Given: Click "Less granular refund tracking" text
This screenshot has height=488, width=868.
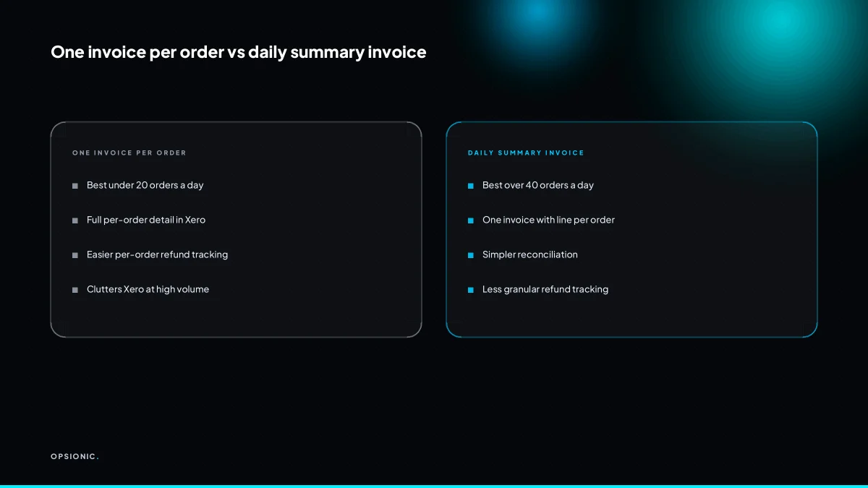Looking at the screenshot, I should (x=545, y=289).
